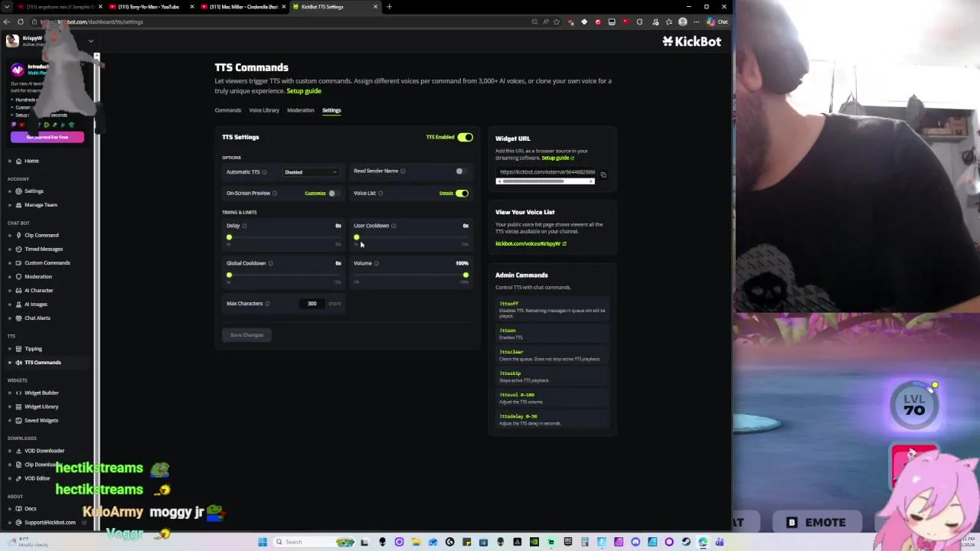Open AI Character page

click(38, 290)
